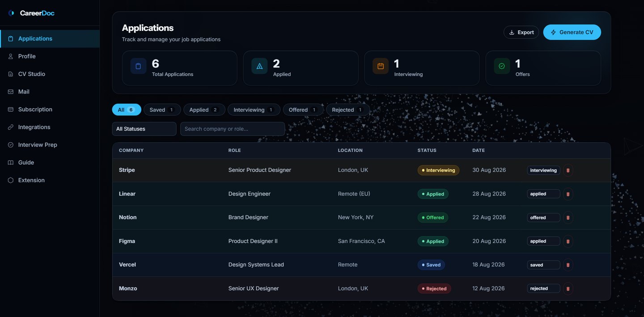
Task: Click the search company or role field
Action: [233, 129]
